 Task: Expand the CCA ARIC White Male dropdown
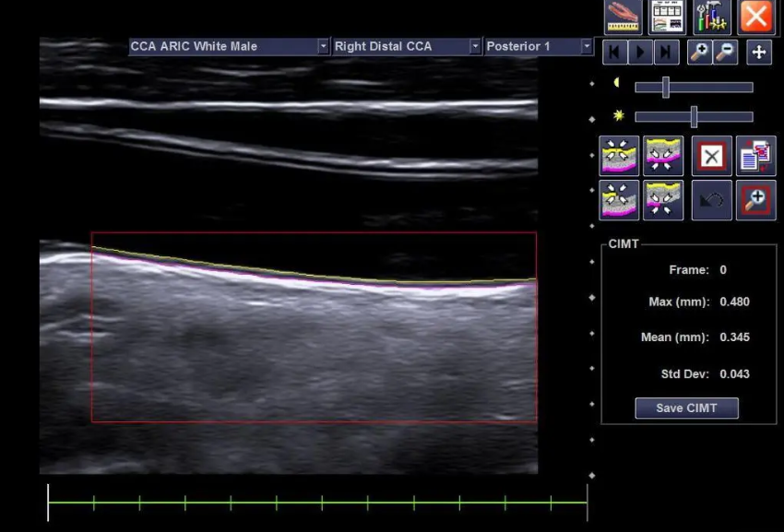(323, 46)
